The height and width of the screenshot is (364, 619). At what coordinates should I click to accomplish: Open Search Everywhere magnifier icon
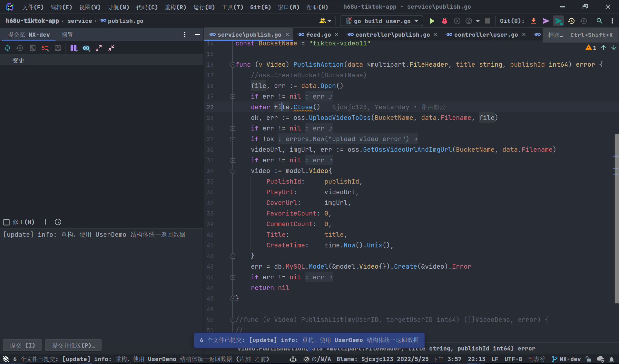[x=599, y=21]
